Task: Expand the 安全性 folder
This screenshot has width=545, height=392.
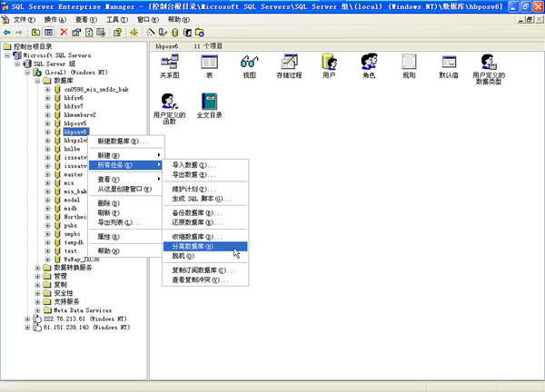Action: (37, 293)
